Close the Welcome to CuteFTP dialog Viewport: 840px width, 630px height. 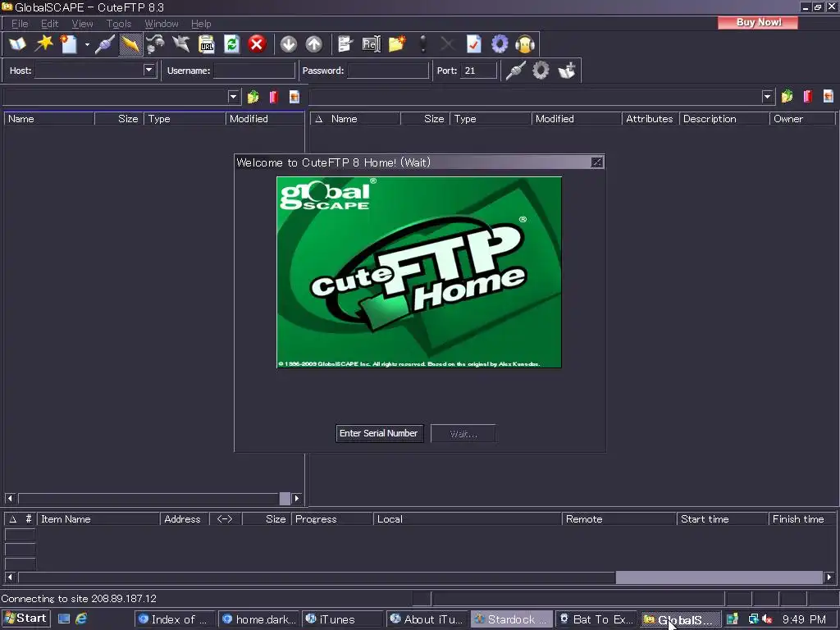point(597,162)
